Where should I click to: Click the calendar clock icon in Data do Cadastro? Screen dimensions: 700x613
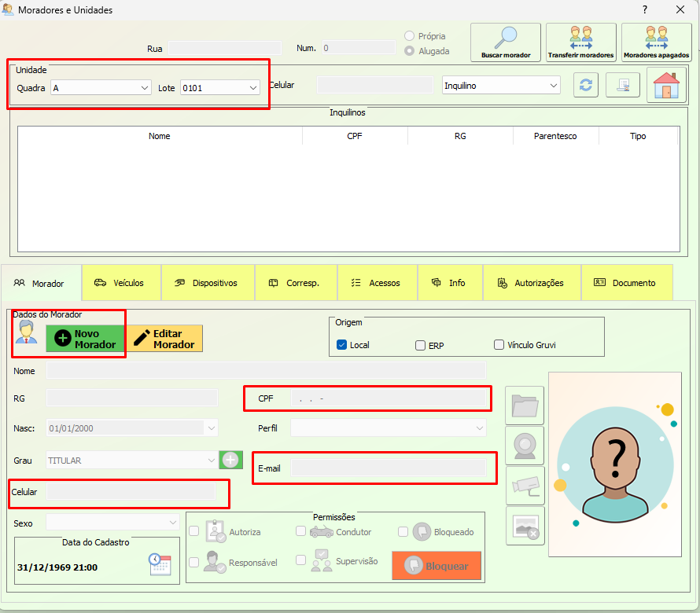pos(160,564)
